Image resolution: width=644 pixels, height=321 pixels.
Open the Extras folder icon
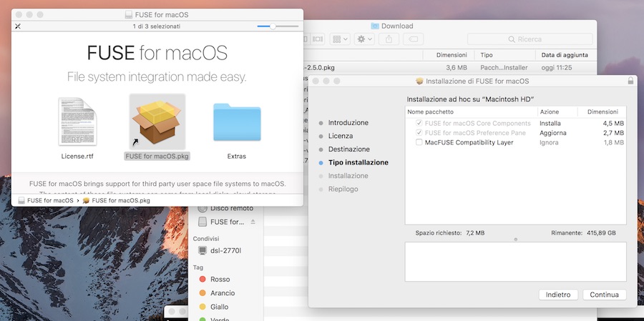pos(237,122)
